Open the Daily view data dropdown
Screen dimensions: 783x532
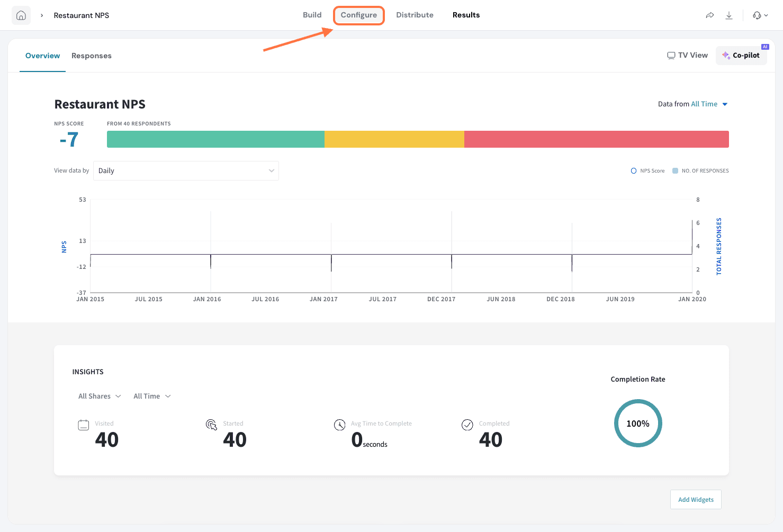tap(186, 171)
